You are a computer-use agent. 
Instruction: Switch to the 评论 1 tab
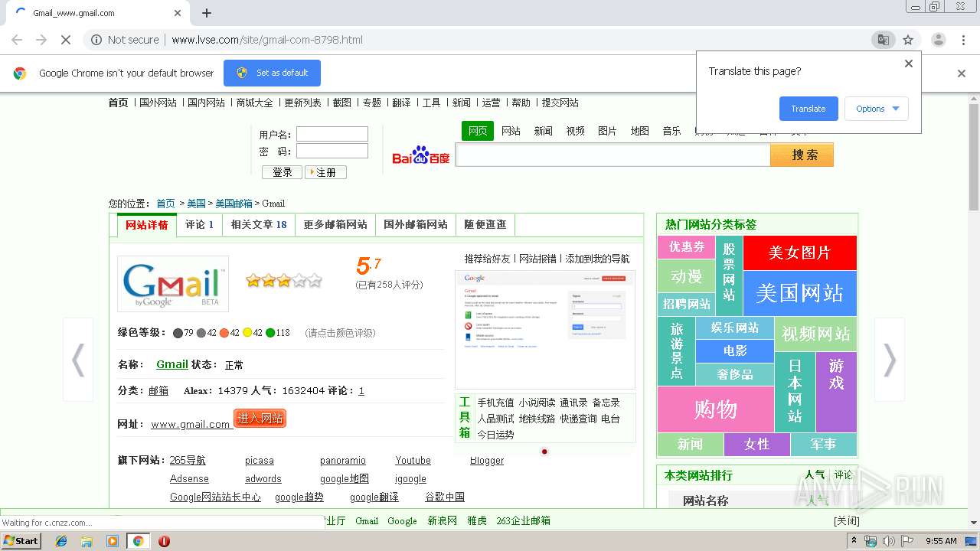199,225
